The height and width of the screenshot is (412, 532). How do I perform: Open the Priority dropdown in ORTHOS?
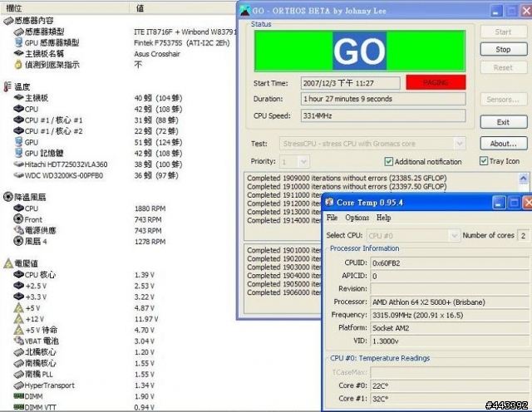pos(303,162)
